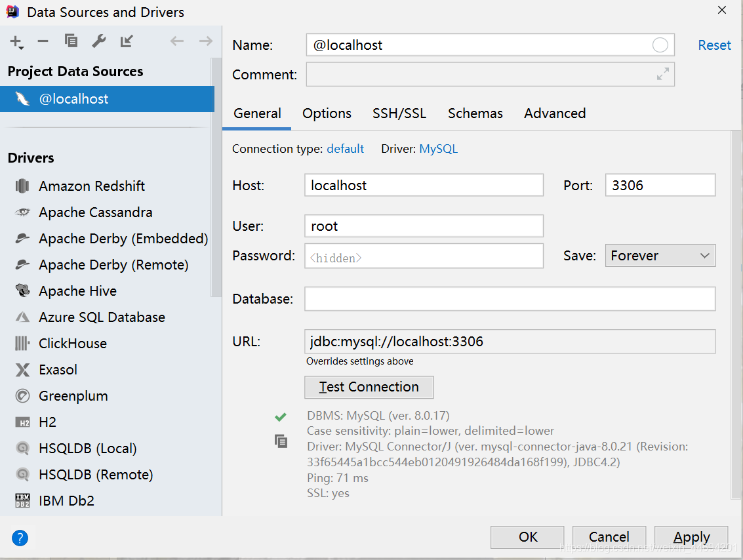Select the Apache Hive driver
This screenshot has width=743, height=560.
click(77, 290)
